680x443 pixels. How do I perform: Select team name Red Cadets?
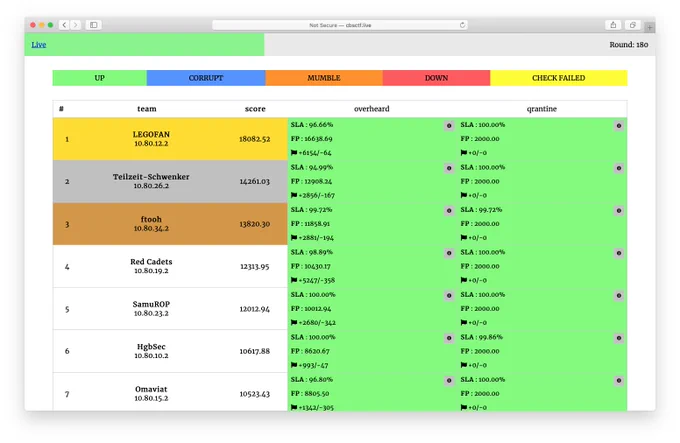tap(151, 262)
